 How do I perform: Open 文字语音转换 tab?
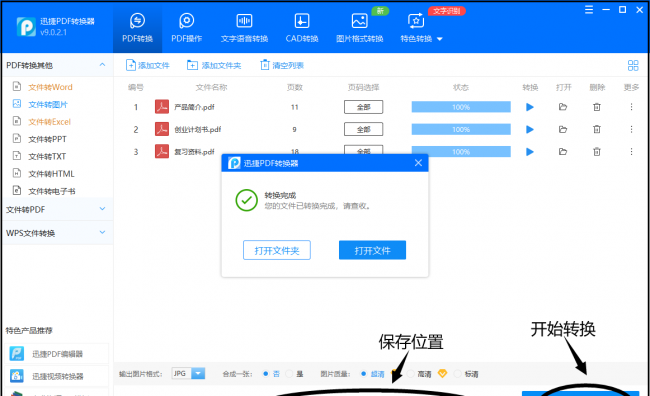coord(244,28)
